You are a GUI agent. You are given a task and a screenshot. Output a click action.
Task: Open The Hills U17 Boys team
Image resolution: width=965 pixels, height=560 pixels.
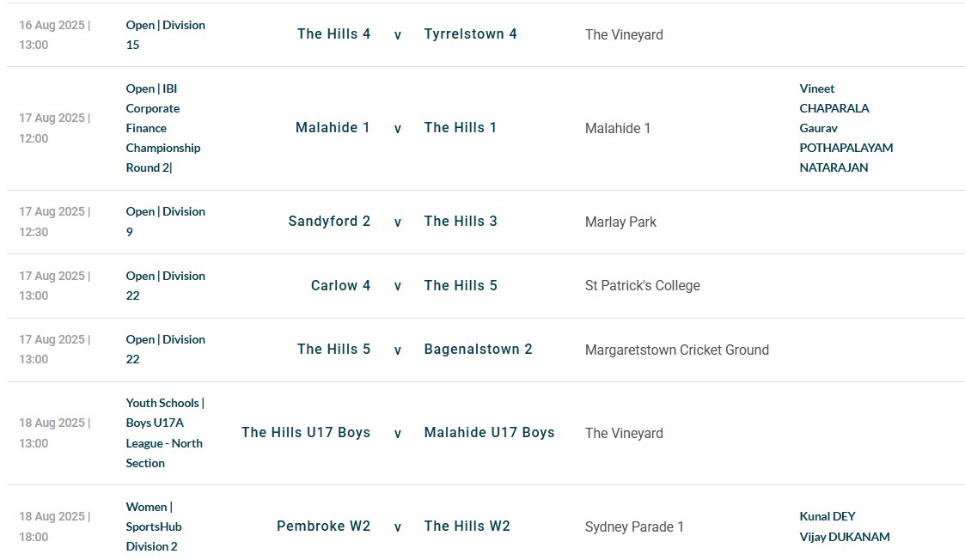coord(306,433)
